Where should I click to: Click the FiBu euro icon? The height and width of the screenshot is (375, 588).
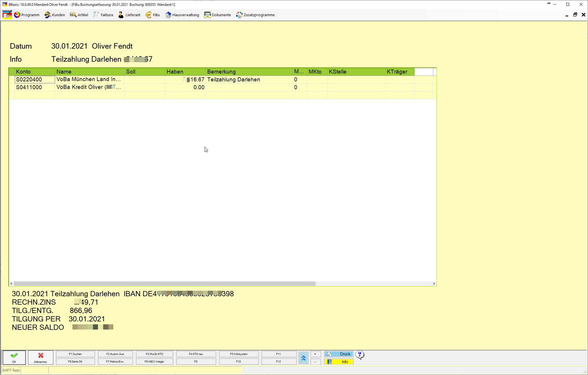click(148, 15)
